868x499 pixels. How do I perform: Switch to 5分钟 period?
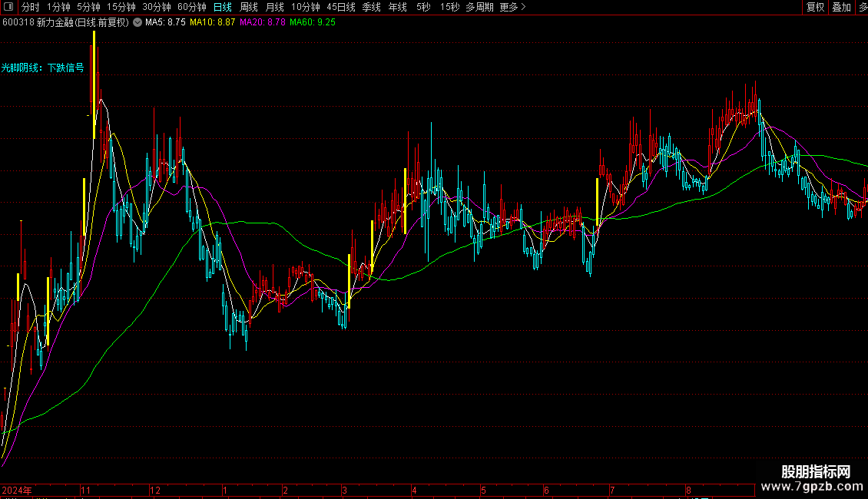(x=88, y=7)
